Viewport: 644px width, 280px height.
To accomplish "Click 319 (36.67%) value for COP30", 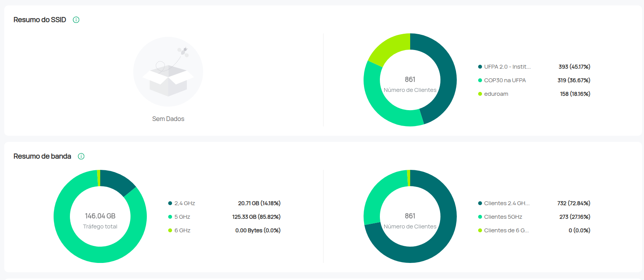I will pyautogui.click(x=574, y=80).
